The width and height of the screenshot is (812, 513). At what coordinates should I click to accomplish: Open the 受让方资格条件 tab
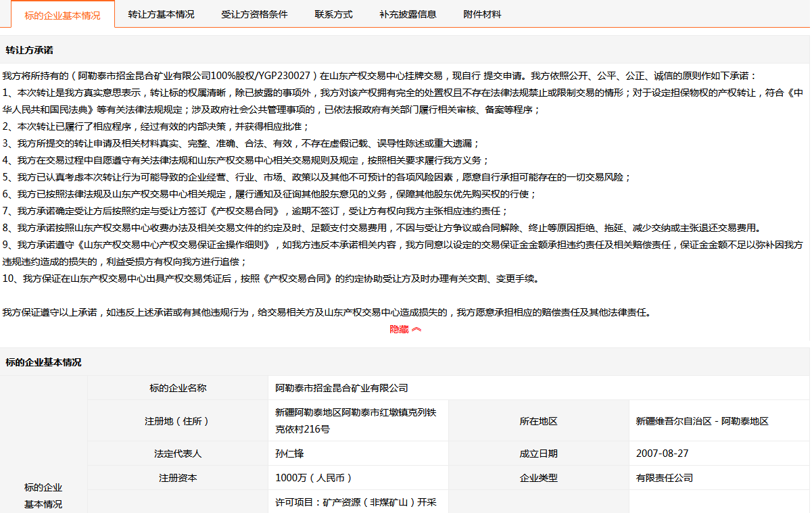(254, 14)
